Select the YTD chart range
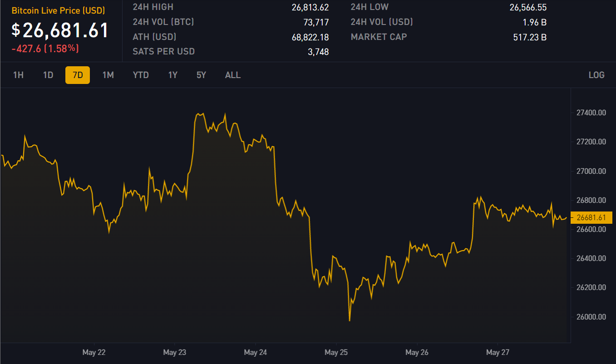Viewport: 616px width, 364px height. tap(141, 75)
